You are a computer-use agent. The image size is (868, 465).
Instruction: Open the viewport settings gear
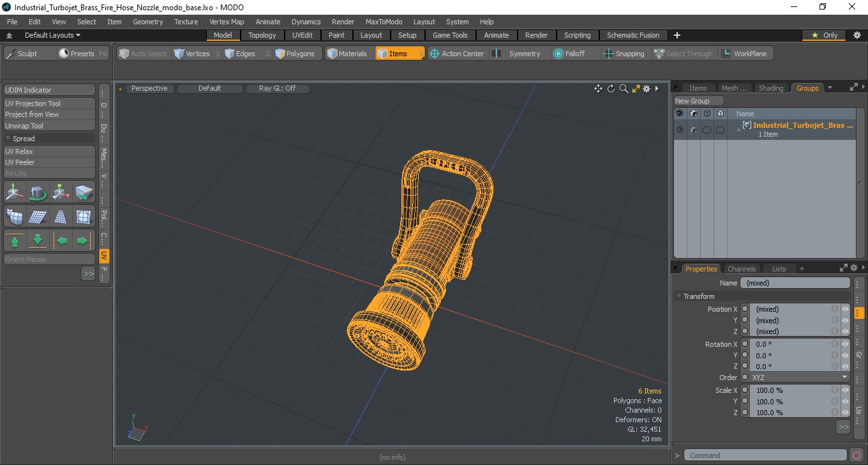click(x=647, y=89)
